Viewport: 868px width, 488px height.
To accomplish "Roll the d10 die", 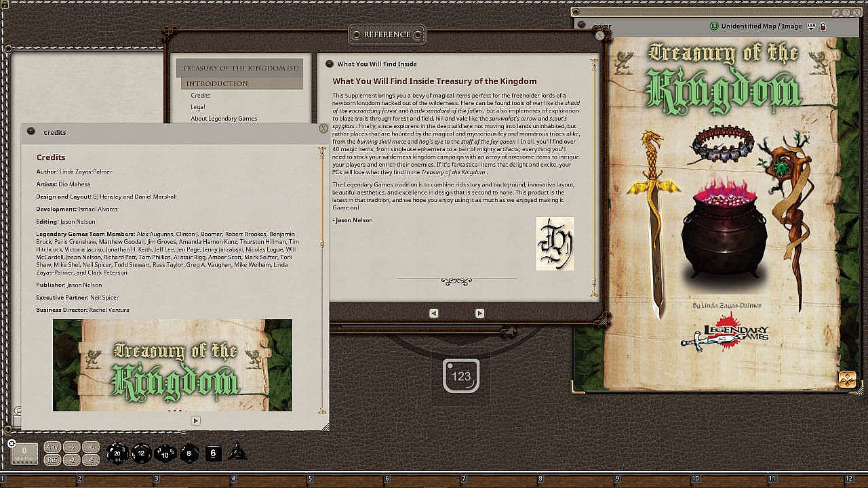I will (165, 453).
